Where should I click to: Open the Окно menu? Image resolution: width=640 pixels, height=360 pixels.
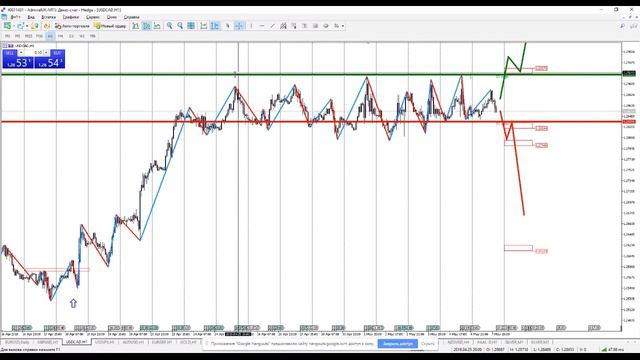(x=111, y=17)
